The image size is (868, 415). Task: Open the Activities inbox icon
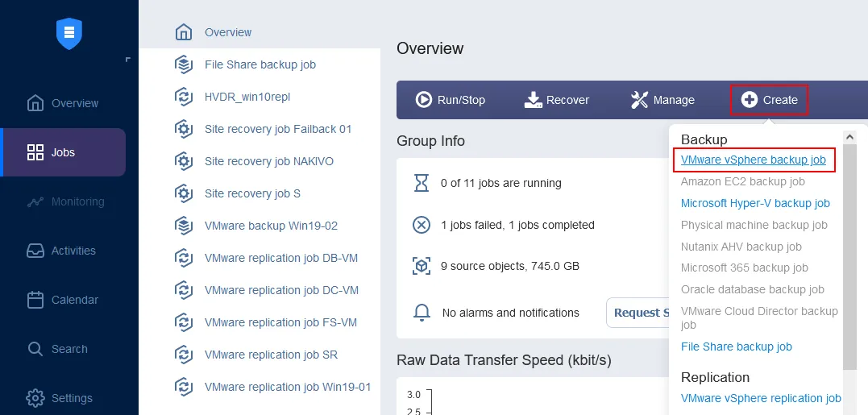pos(35,251)
